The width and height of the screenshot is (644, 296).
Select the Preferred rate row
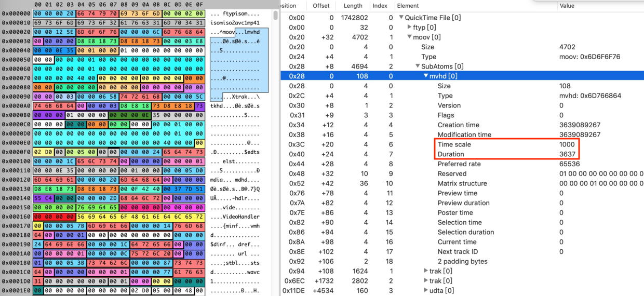click(x=462, y=164)
